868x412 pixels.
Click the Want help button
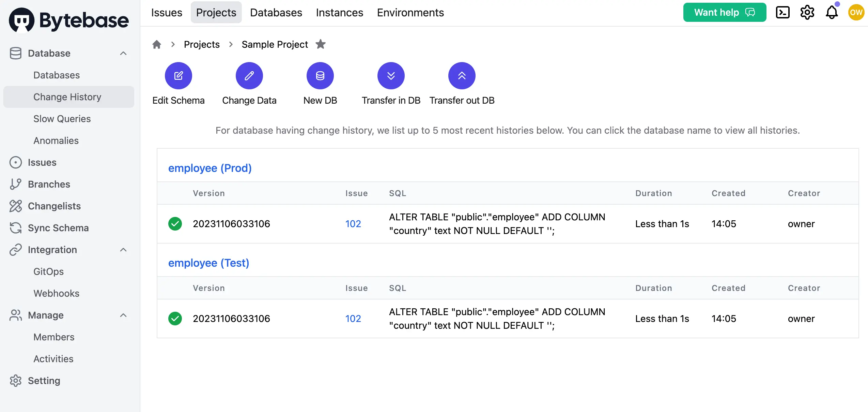tap(725, 12)
